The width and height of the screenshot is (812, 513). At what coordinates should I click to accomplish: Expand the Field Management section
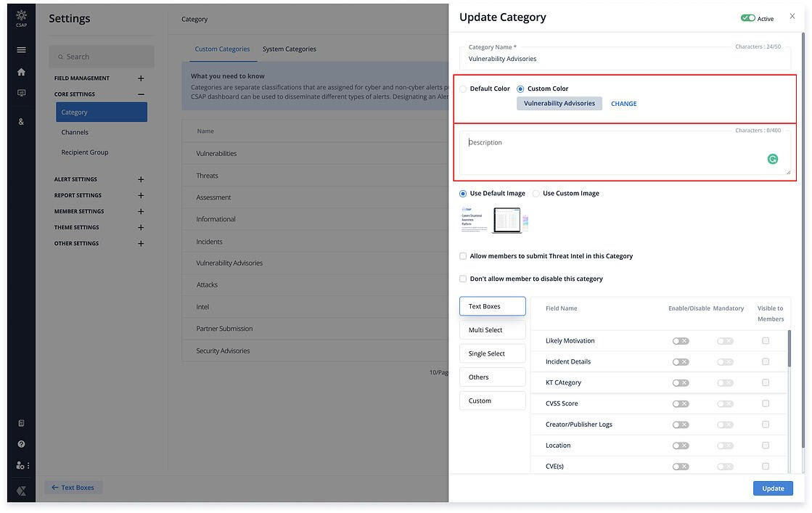141,78
